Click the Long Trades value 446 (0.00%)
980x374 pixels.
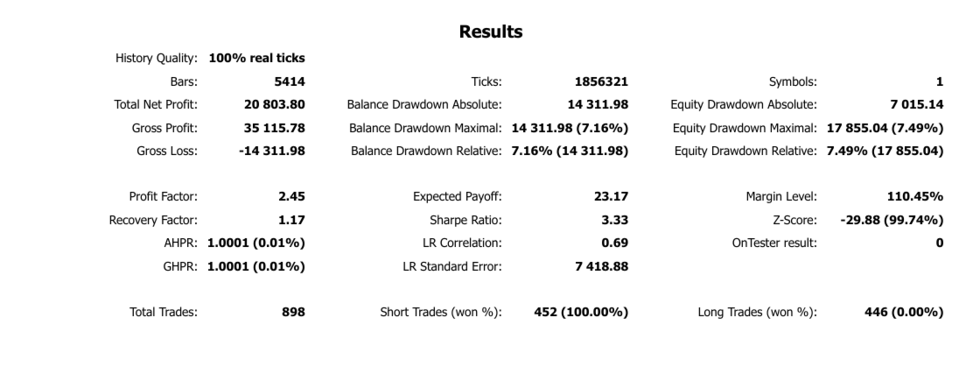tap(904, 312)
